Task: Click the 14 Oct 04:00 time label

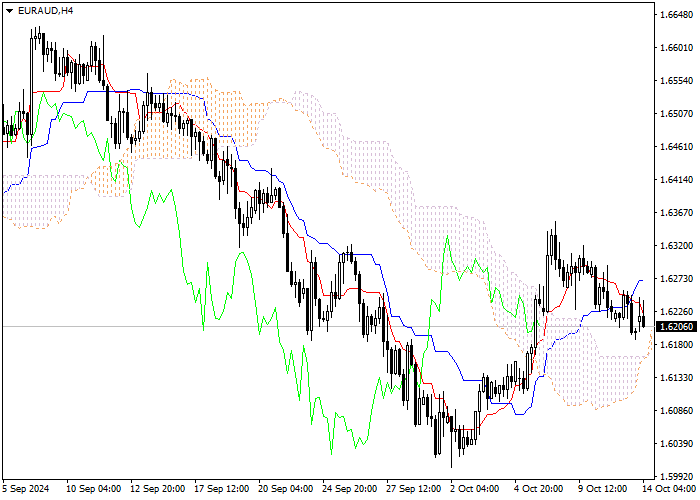Action: coord(669,489)
